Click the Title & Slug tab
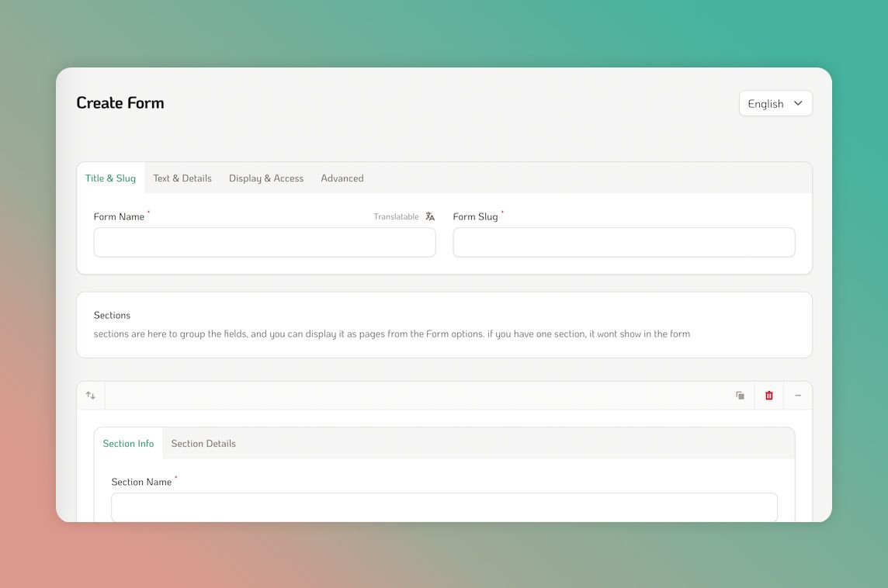The height and width of the screenshot is (588, 888). 109,178
